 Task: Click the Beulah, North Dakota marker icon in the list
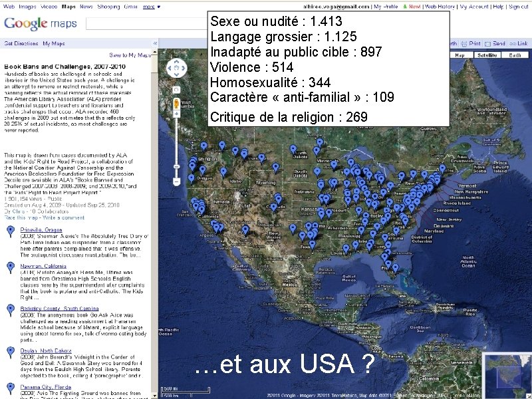11,352
